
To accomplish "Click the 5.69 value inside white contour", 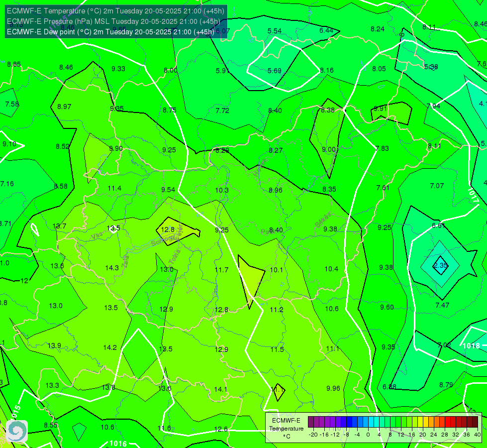I will tap(275, 71).
